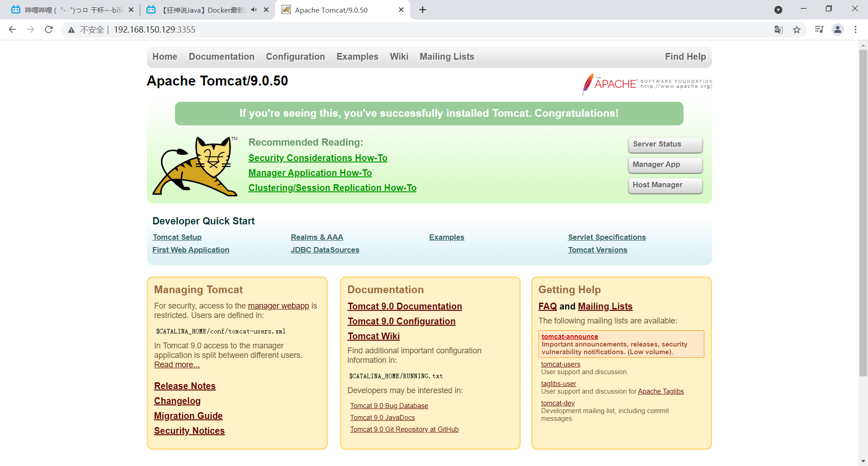Open Documentation in navigation bar

tap(222, 57)
